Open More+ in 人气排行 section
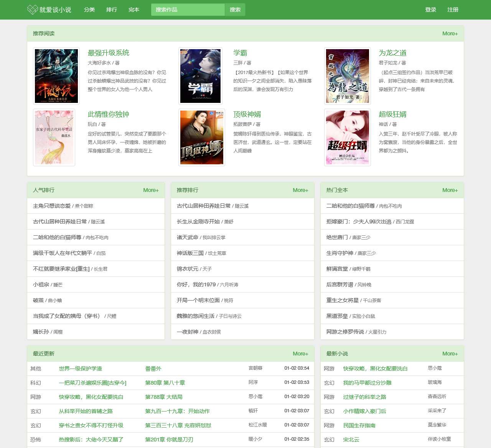The width and height of the screenshot is (491, 448). [x=151, y=190]
